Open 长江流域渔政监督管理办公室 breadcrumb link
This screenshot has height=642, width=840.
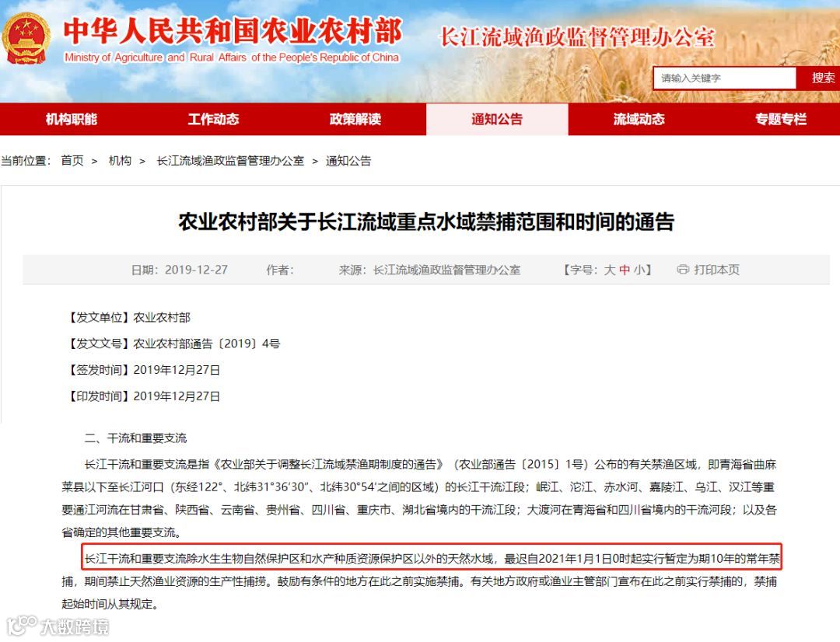(x=230, y=161)
